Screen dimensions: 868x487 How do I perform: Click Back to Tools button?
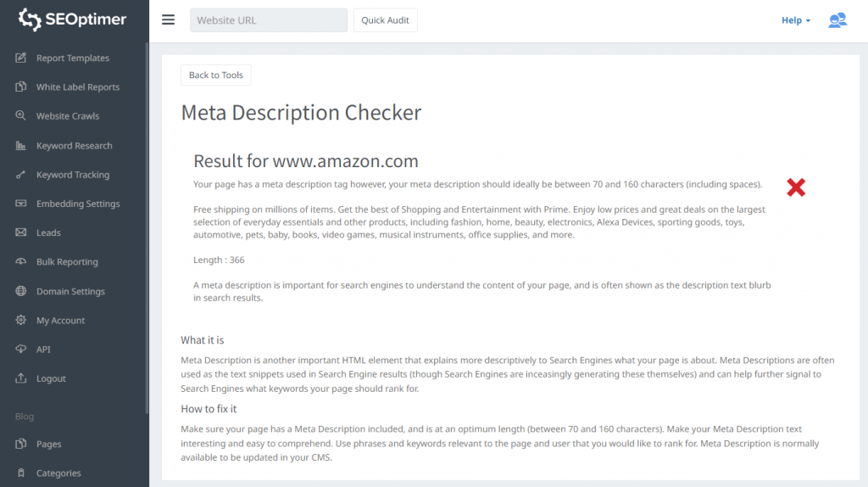(x=216, y=76)
